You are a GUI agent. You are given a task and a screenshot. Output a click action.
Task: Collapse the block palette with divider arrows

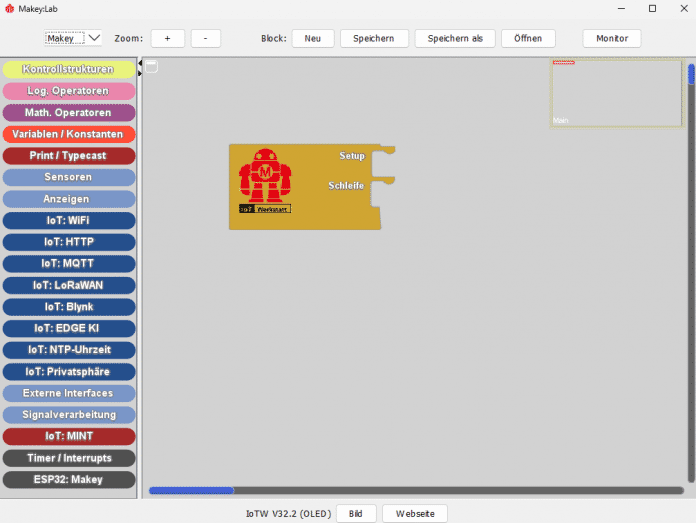140,68
